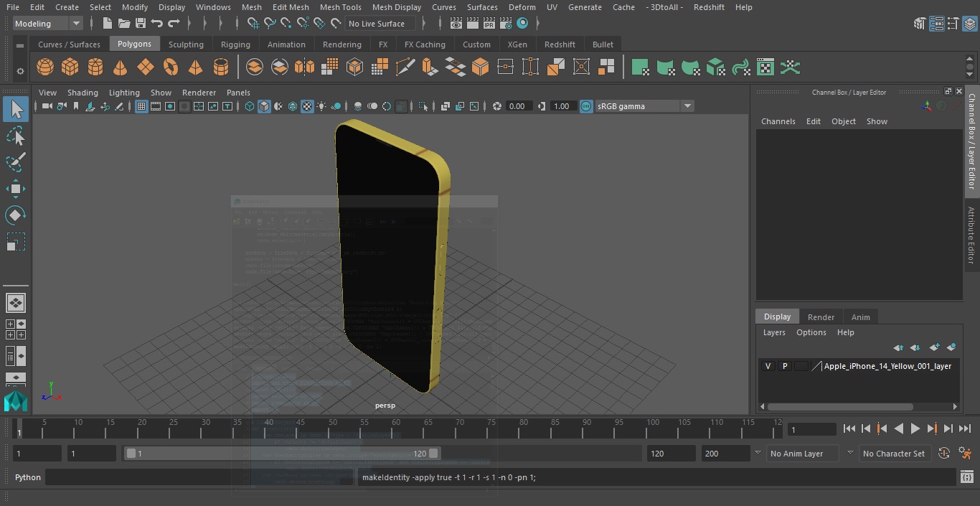This screenshot has width=980, height=506.
Task: Click the Mirror geometry shelf icon
Action: click(x=304, y=67)
